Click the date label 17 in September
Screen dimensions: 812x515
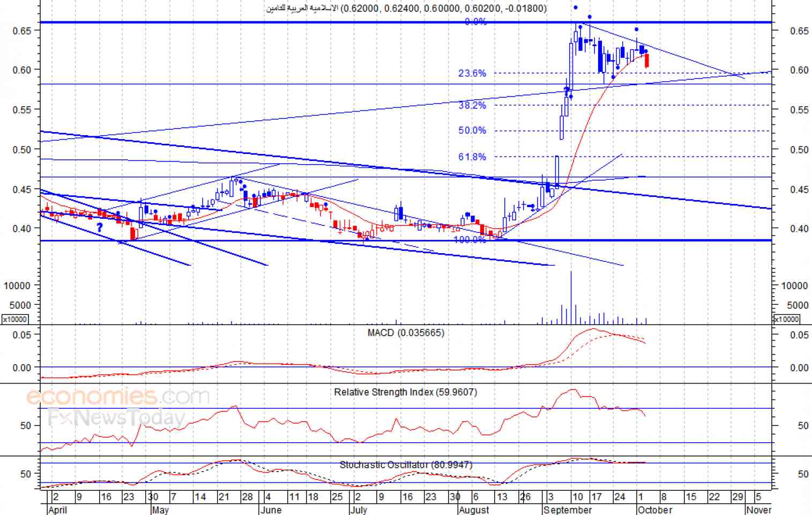pyautogui.click(x=596, y=497)
